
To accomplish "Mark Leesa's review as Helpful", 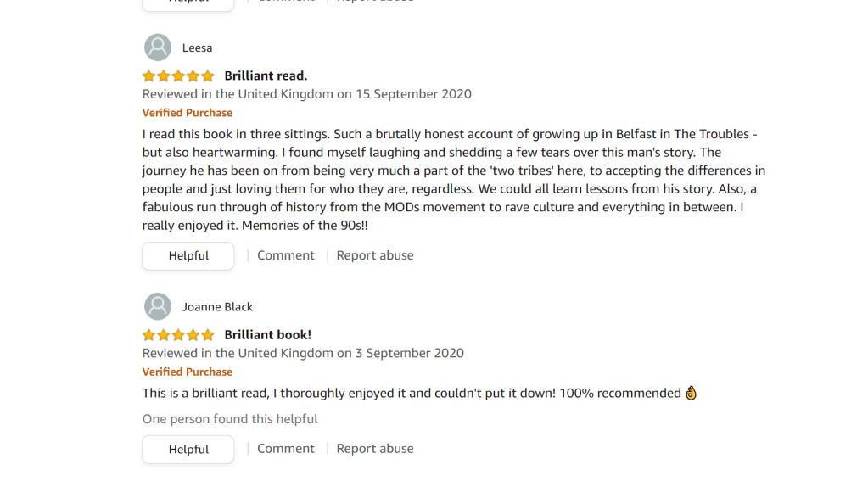I will click(188, 255).
